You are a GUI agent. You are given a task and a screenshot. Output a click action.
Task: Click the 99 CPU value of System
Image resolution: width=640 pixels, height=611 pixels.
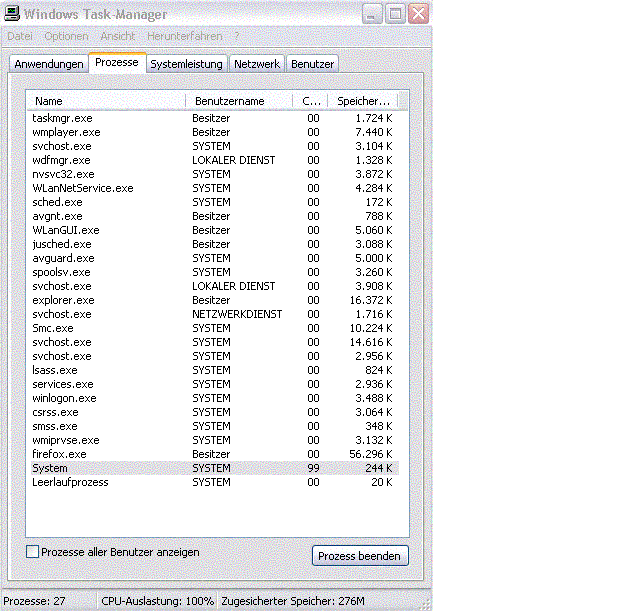313,468
